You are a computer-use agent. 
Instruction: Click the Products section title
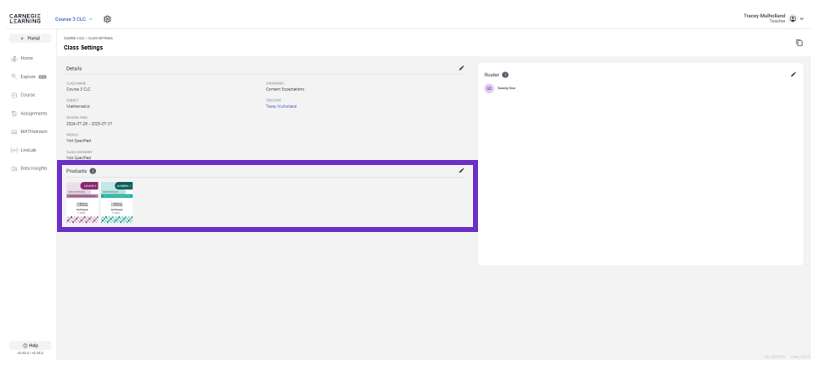click(x=76, y=171)
